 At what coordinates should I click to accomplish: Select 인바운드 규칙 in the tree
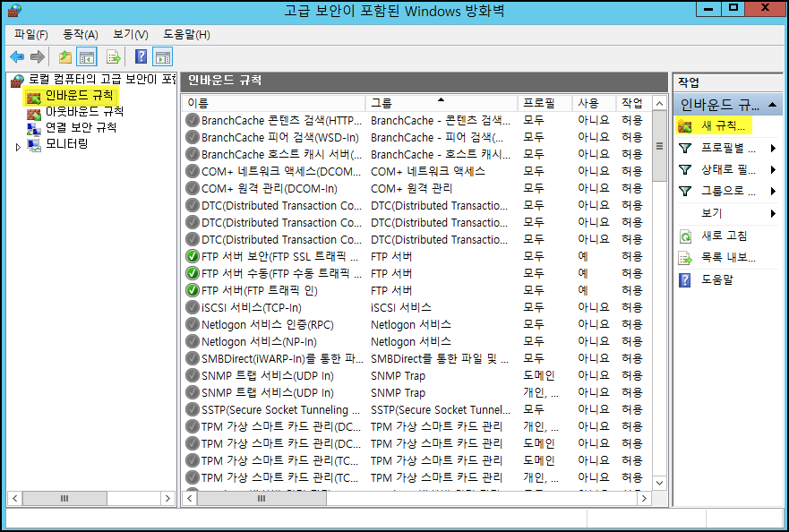79,96
